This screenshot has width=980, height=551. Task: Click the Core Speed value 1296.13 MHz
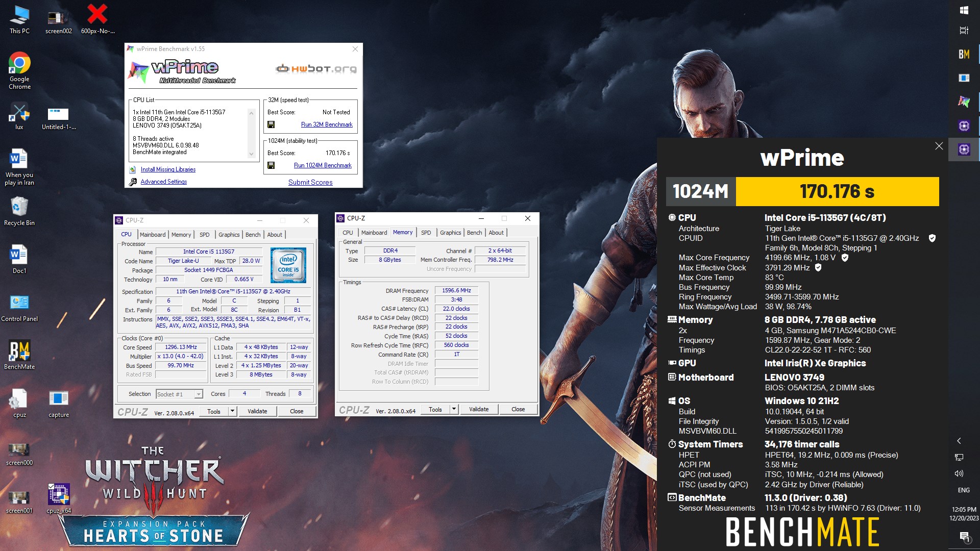(181, 347)
